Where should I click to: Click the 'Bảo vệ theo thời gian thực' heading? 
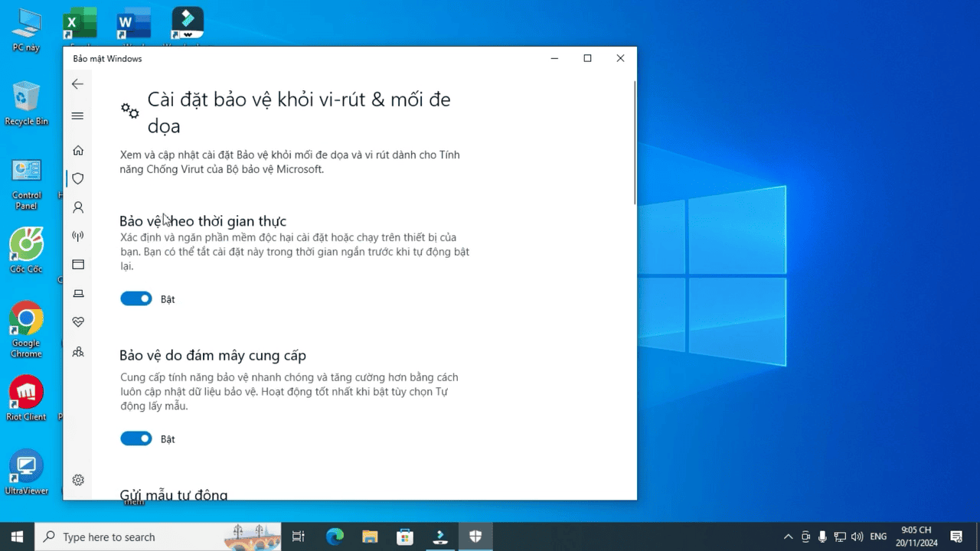click(203, 221)
